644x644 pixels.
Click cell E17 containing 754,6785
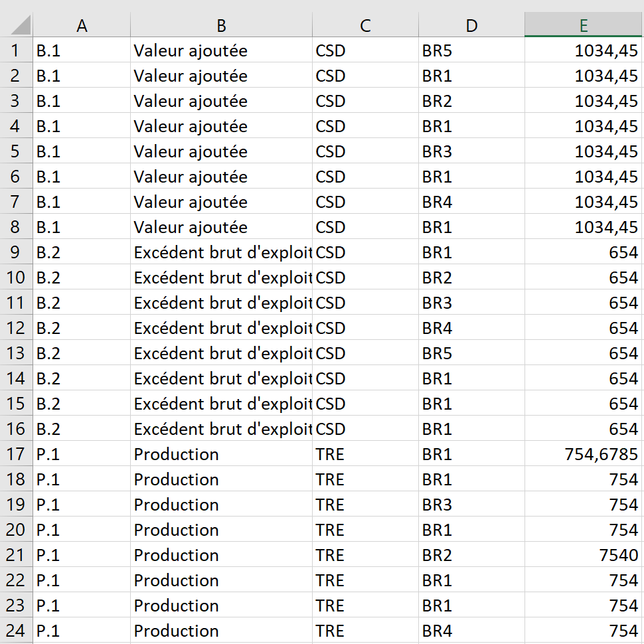pos(583,453)
